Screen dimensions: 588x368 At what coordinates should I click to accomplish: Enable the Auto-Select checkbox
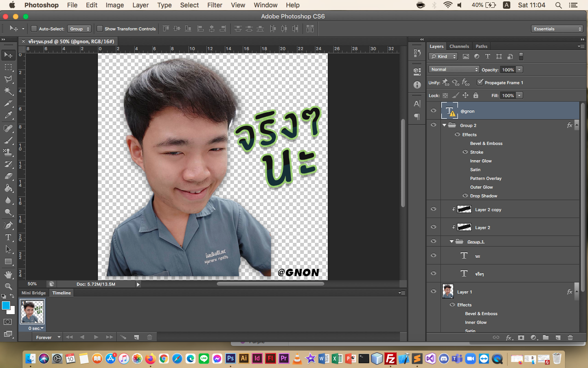(x=34, y=29)
